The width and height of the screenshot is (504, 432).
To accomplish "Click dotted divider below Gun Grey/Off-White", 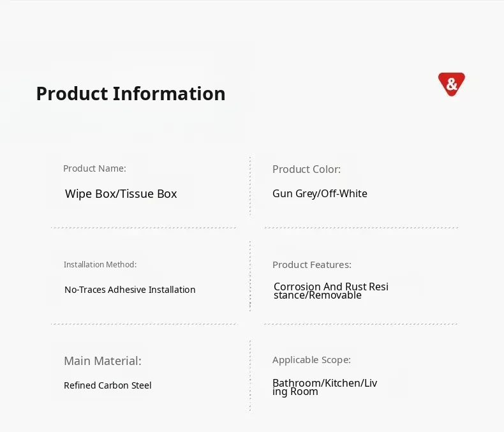I will pyautogui.click(x=361, y=227).
